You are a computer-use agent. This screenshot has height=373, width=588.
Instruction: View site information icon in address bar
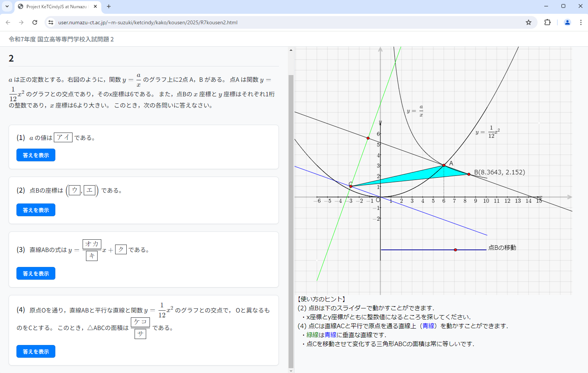click(51, 22)
